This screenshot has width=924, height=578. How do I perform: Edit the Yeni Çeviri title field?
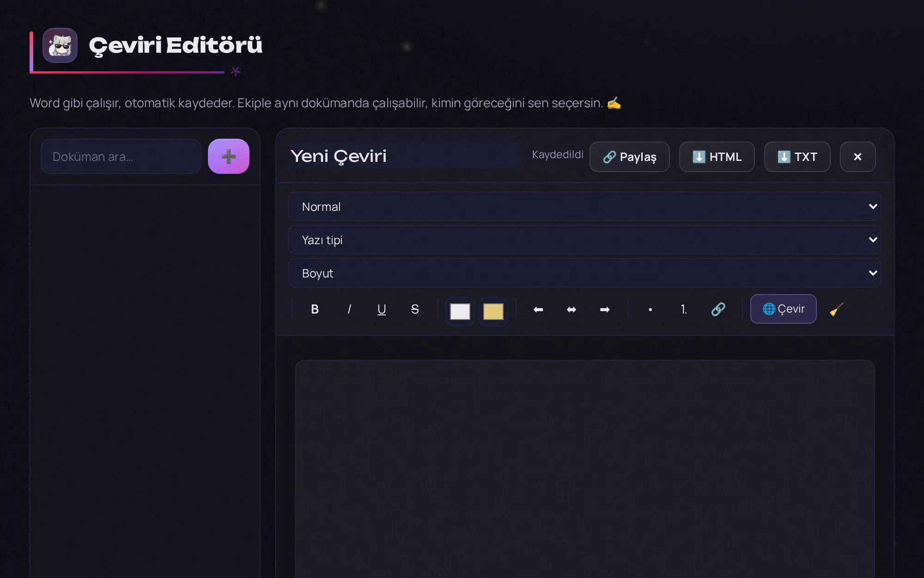(405, 156)
